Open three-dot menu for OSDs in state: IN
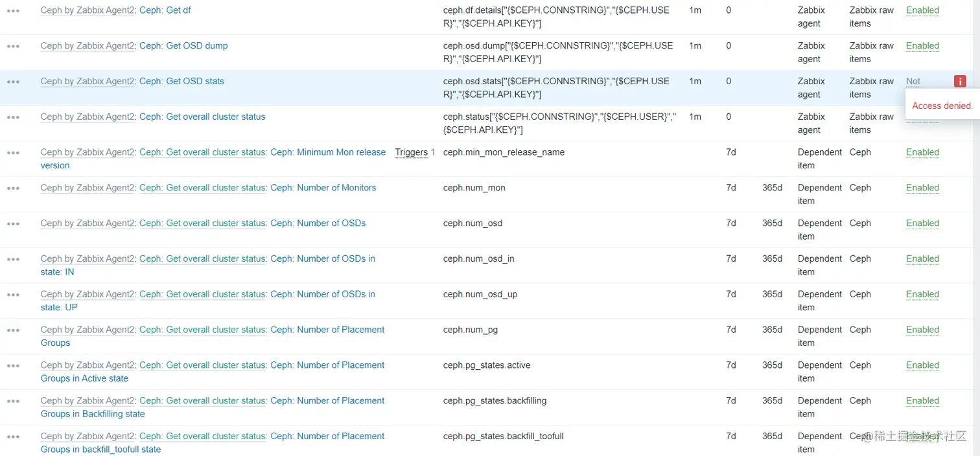980x456 pixels. [14, 259]
